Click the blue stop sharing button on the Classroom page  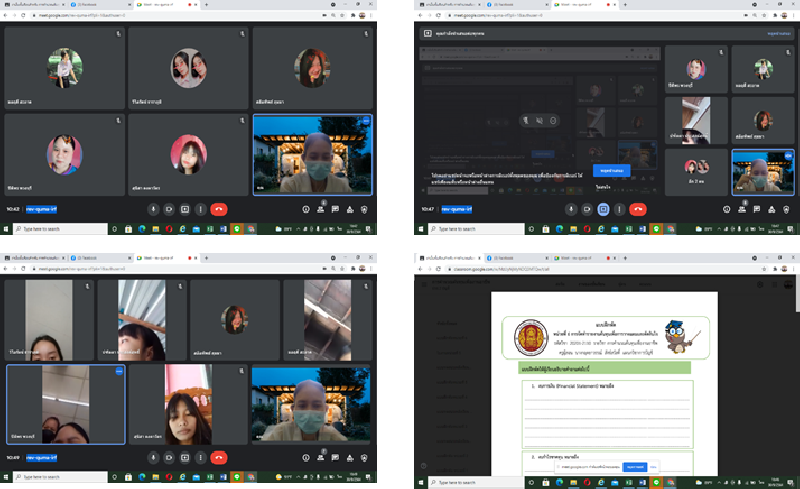(x=634, y=467)
